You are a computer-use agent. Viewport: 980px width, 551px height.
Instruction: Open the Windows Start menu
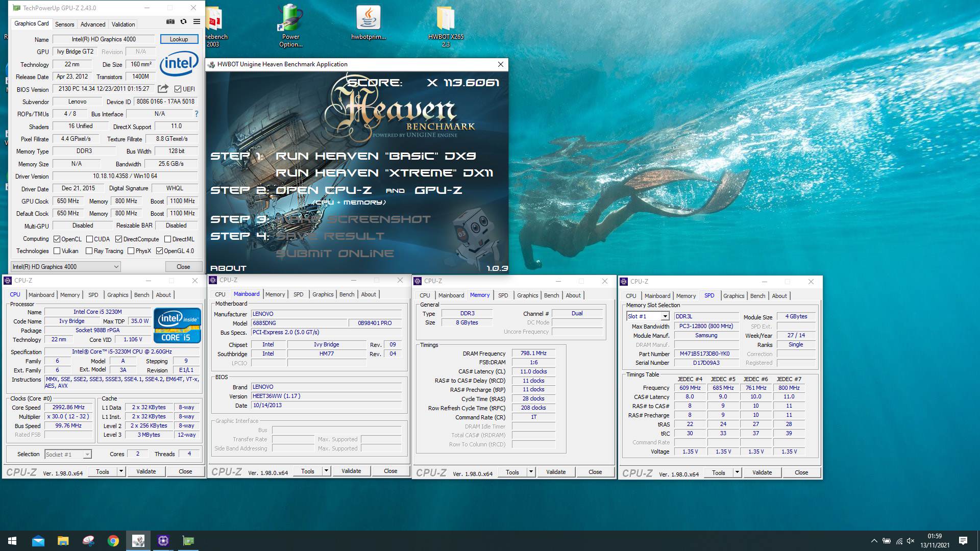click(12, 541)
